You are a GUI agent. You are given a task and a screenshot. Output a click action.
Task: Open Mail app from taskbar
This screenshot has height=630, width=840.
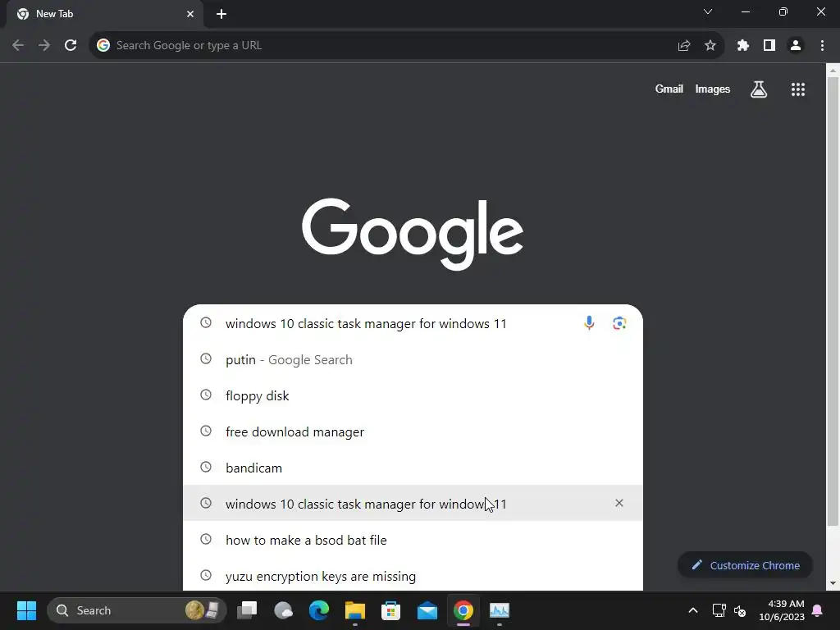(427, 610)
